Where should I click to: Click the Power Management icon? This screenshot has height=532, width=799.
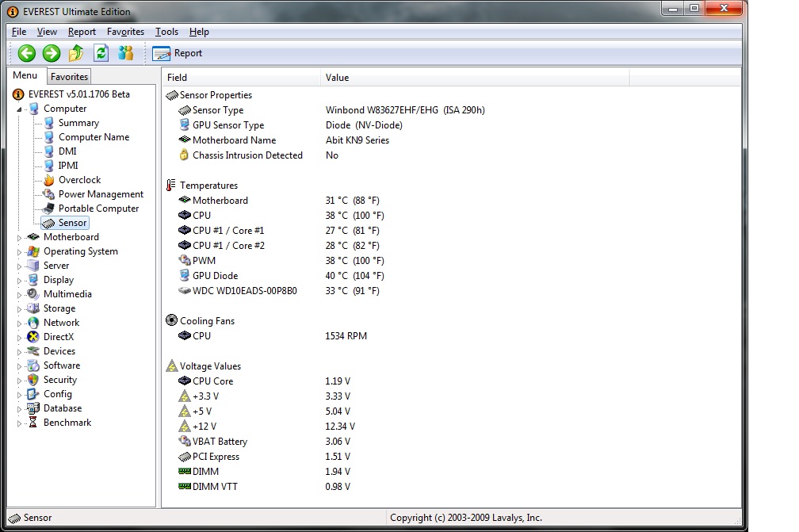coord(49,194)
